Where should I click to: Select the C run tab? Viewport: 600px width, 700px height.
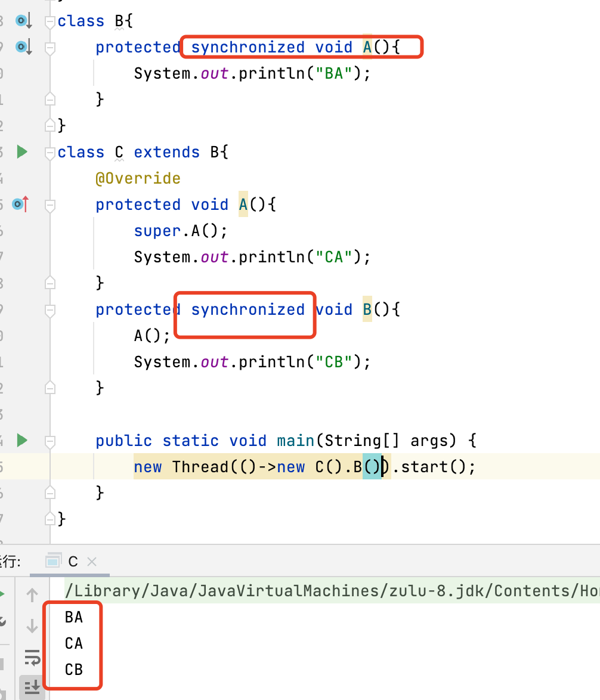click(67, 561)
